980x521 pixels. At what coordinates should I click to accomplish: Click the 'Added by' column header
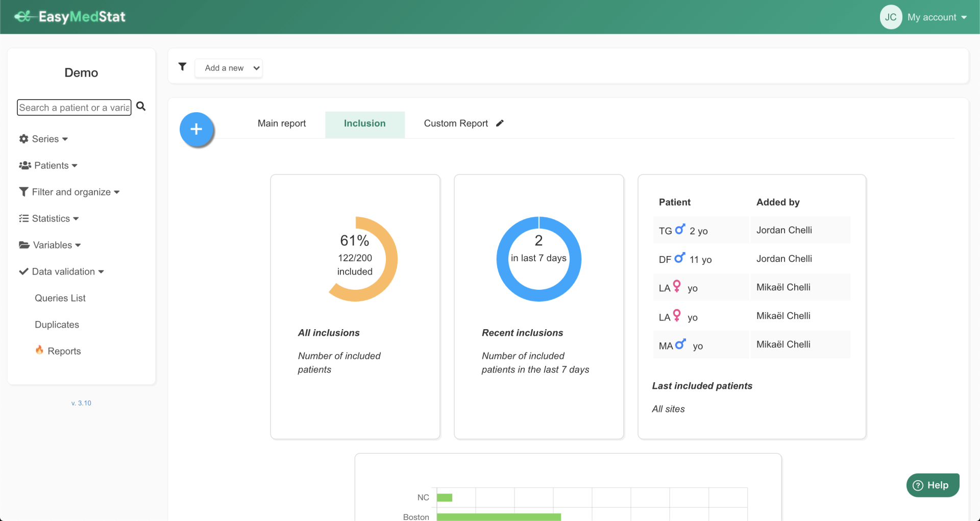coord(778,202)
